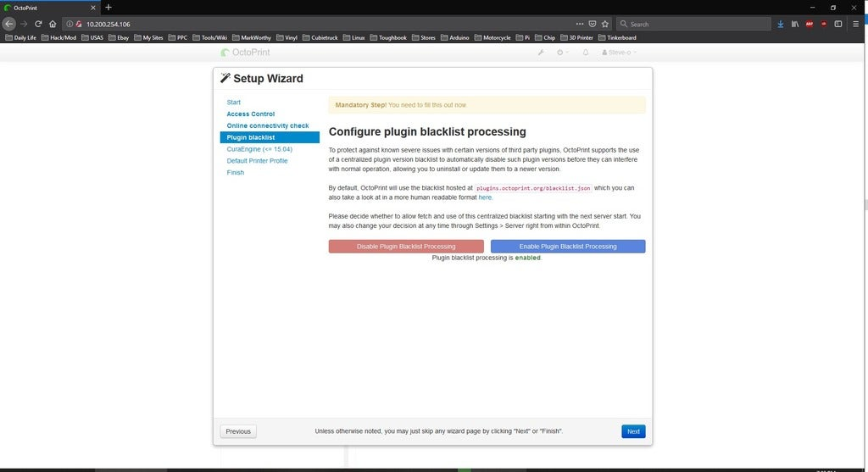
Task: Open the MarkWorthy bookmarks folder
Action: click(251, 37)
